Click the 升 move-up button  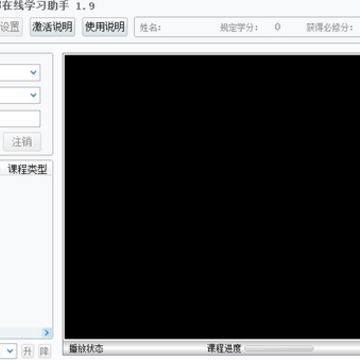[x=28, y=351]
